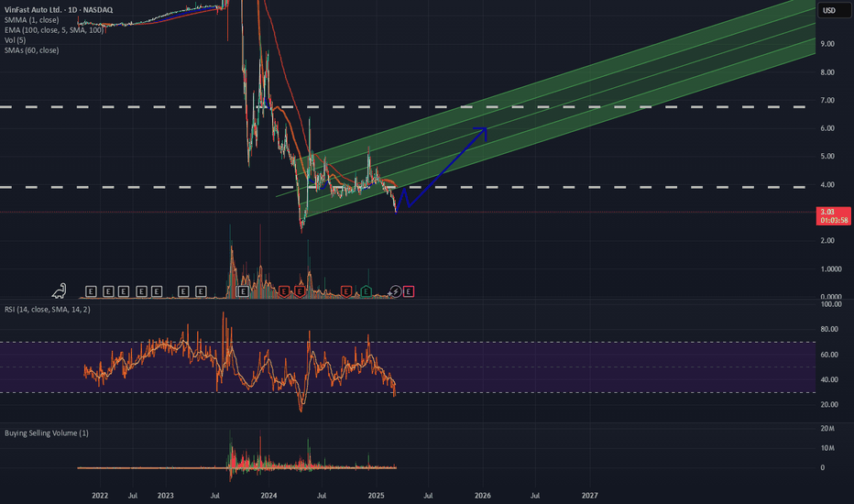Open the first gray E marker after 2023 label
Viewport: 854px width, 504px height.
click(x=183, y=291)
